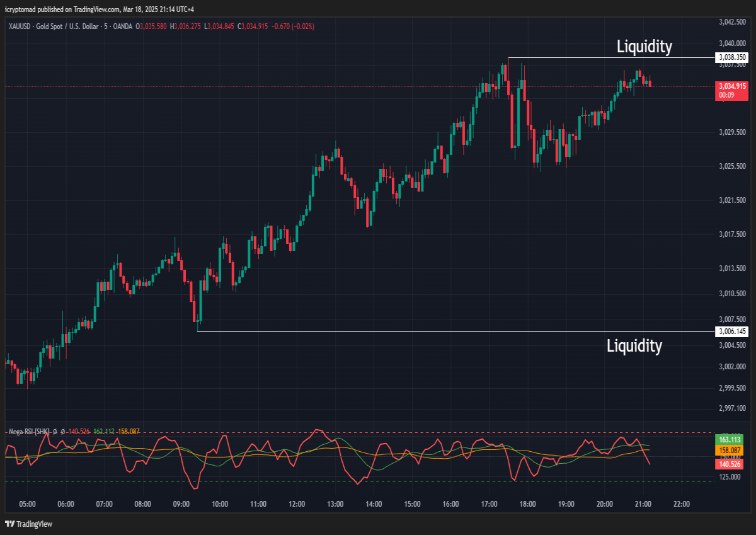This screenshot has width=756, height=535.
Task: Select the 3,006.145 lower liquidity price label
Action: [x=732, y=331]
